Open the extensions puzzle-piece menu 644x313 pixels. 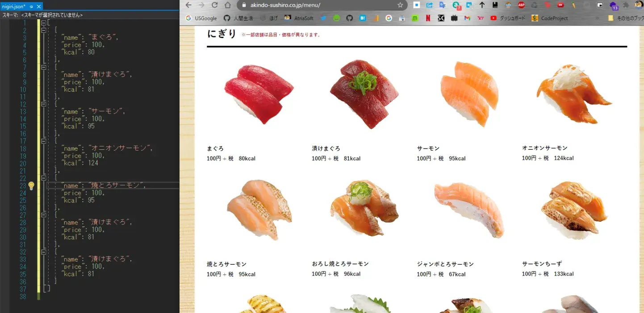[626, 5]
